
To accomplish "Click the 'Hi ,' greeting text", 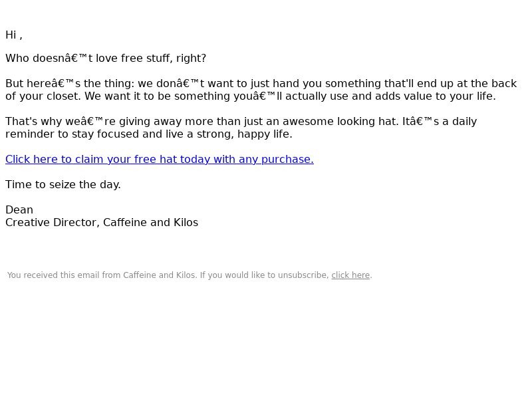I will coord(14,35).
